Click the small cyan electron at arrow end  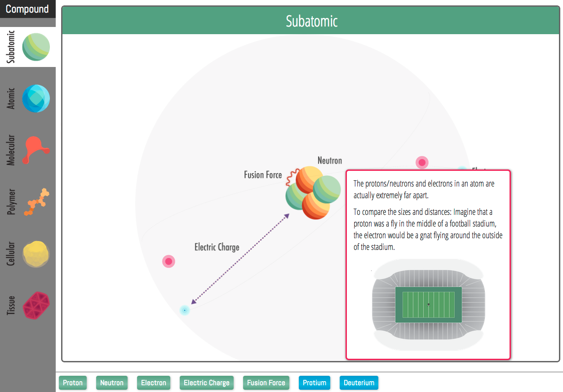(x=184, y=310)
